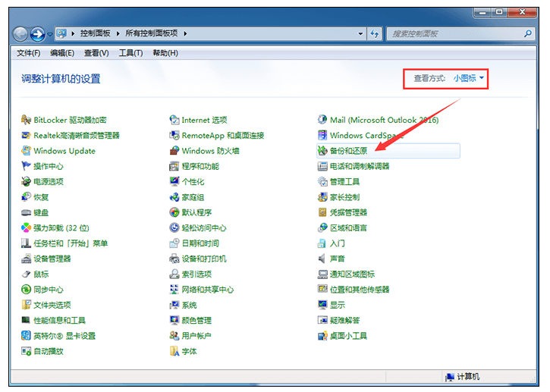This screenshot has height=392, width=550.
Task: Click the 键盘 keyboard icon
Action: [26, 212]
